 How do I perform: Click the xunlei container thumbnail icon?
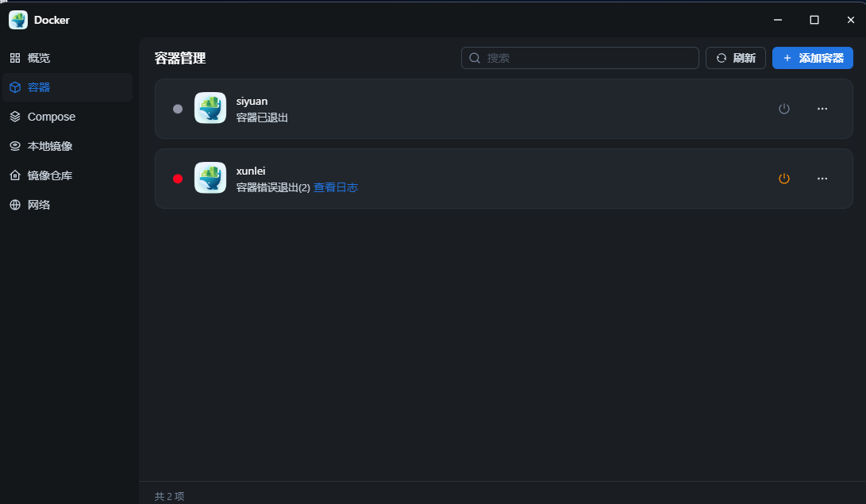[x=210, y=177]
